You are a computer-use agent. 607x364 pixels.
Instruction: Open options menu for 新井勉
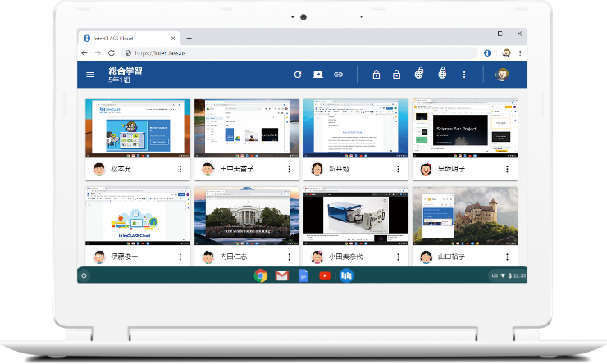[x=399, y=169]
